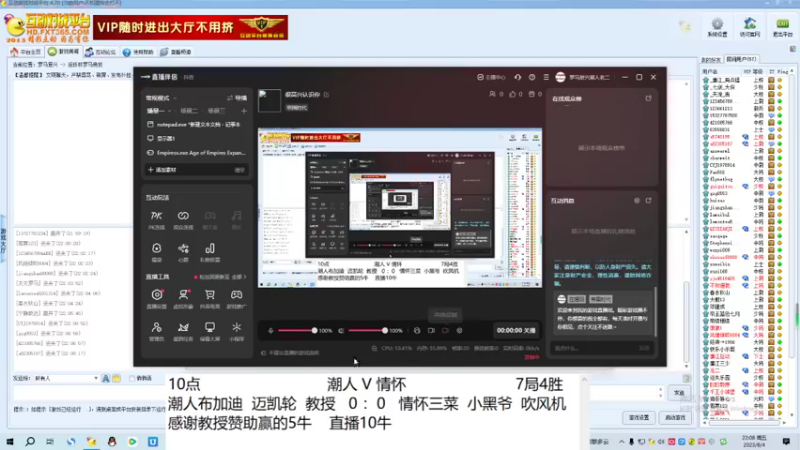Toggle 导播 director mode

pos(237,98)
